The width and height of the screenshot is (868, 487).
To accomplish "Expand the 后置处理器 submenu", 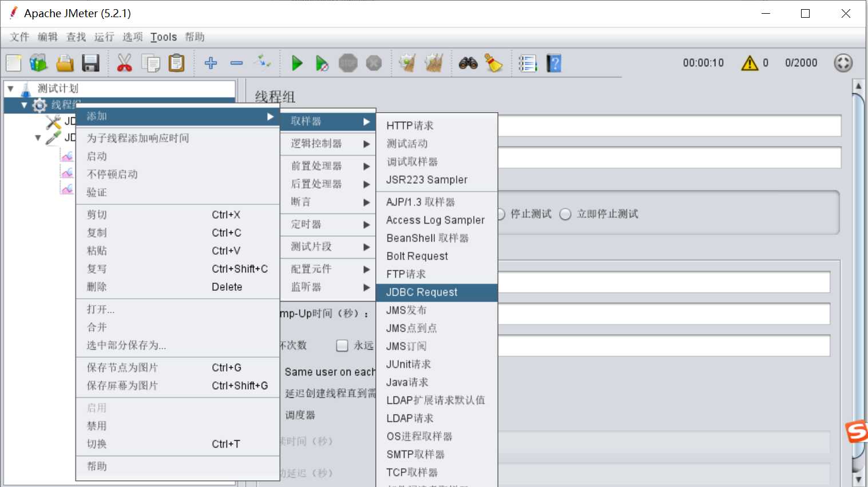I will coord(328,184).
